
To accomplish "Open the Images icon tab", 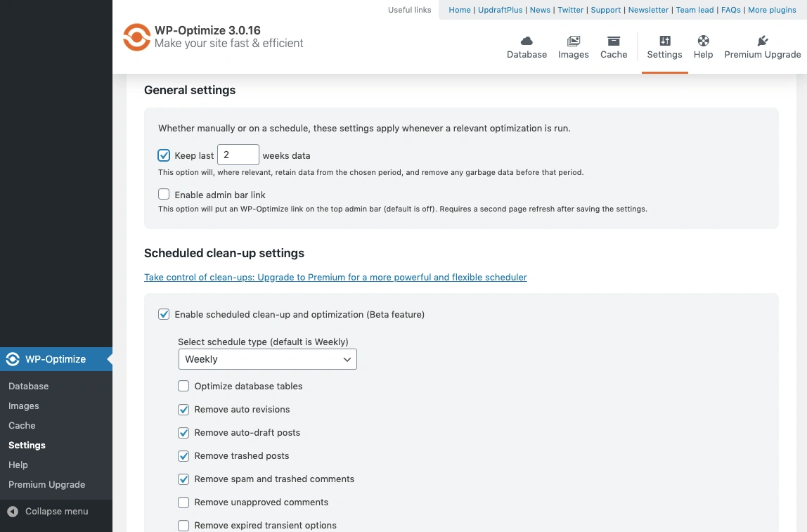I will pyautogui.click(x=574, y=41).
